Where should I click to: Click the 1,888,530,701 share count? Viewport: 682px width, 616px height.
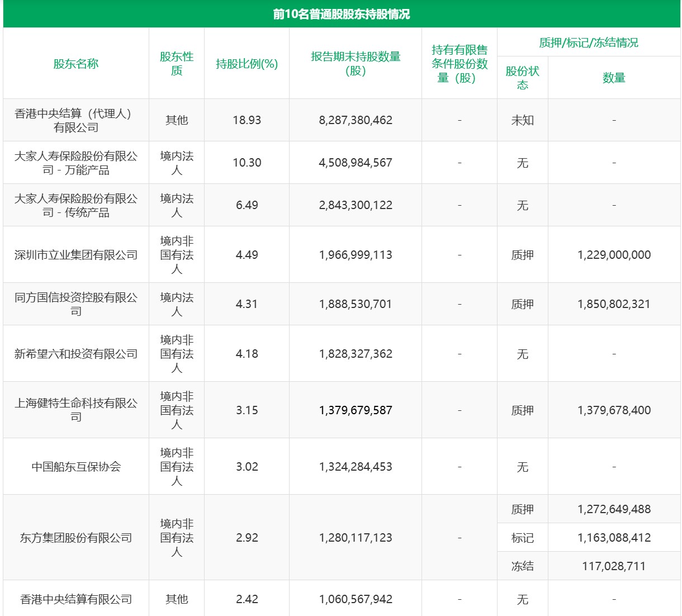pos(356,304)
